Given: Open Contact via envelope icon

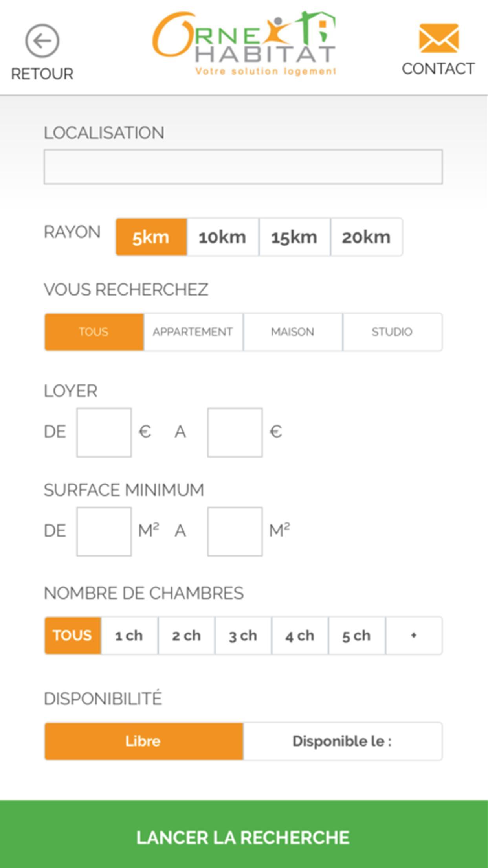Looking at the screenshot, I should (x=438, y=39).
